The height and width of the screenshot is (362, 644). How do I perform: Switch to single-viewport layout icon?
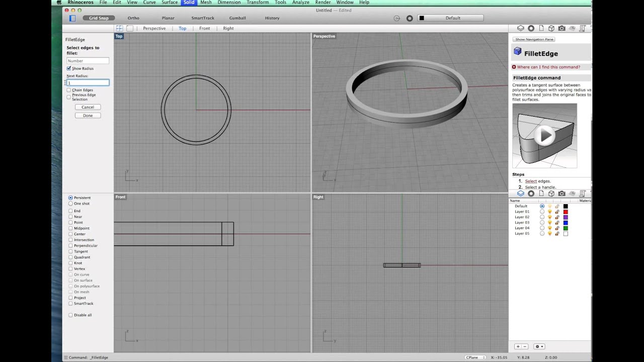(130, 28)
